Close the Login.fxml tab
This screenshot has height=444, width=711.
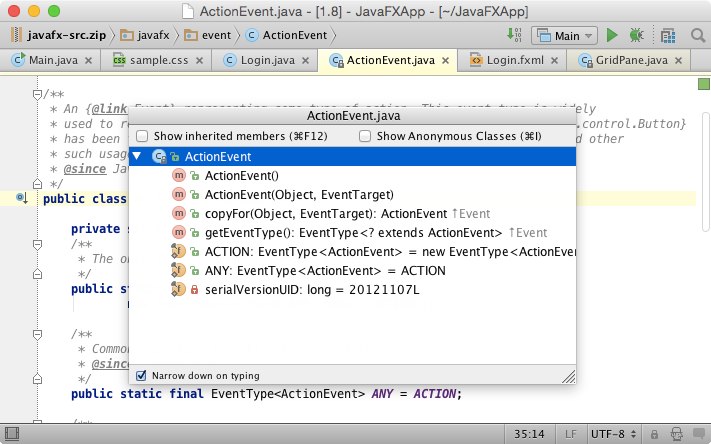tap(554, 60)
